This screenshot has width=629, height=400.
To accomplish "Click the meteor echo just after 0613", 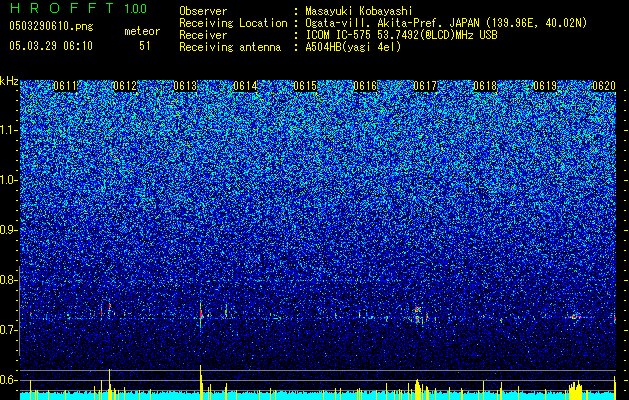I will tap(201, 313).
